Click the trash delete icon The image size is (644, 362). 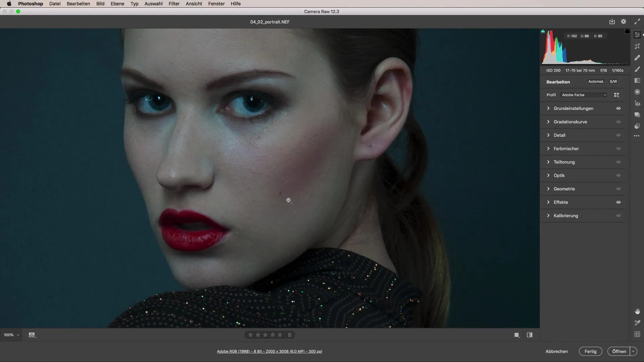[x=290, y=335]
